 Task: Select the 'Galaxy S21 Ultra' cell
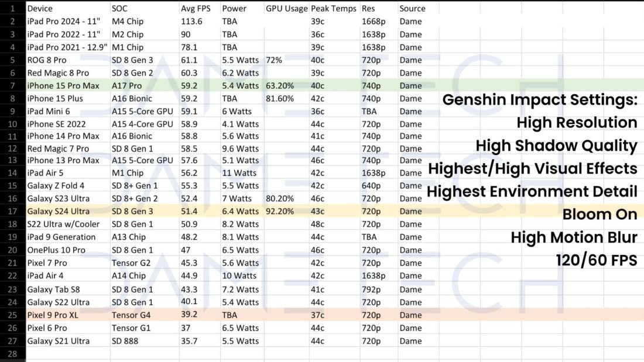[x=68, y=341]
